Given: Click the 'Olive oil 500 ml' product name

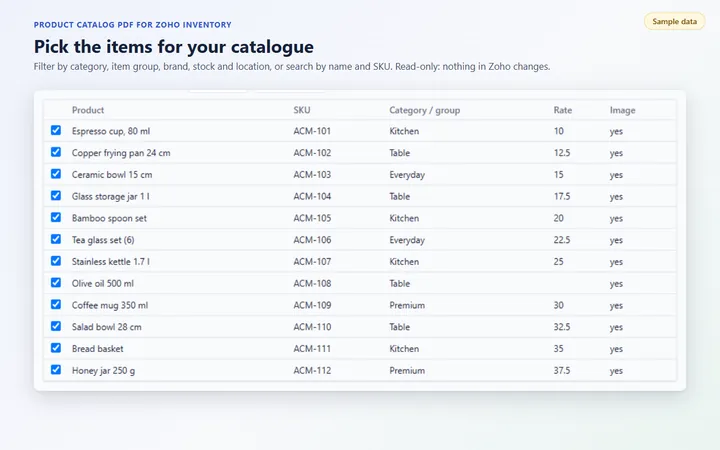Looking at the screenshot, I should tap(102, 284).
